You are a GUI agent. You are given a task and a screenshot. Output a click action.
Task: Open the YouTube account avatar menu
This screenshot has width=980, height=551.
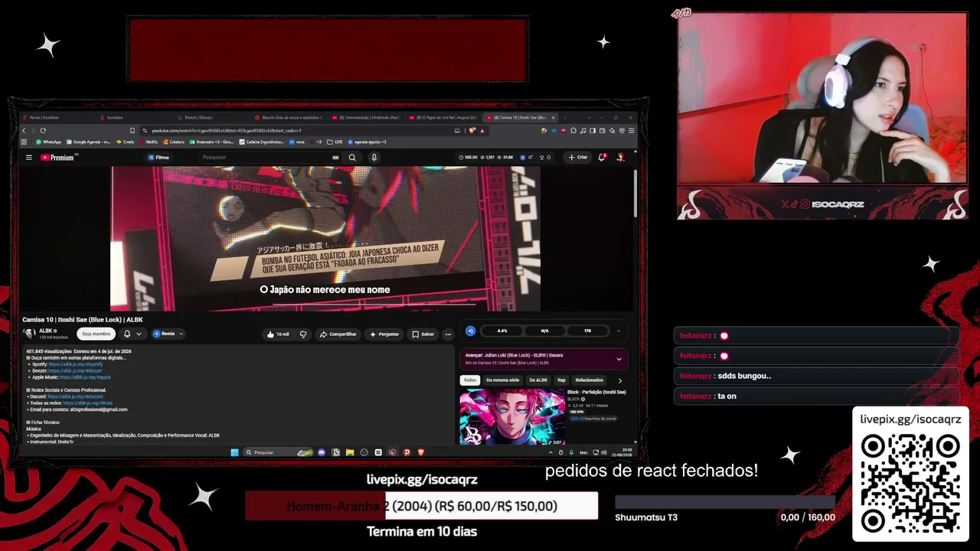[x=620, y=158]
